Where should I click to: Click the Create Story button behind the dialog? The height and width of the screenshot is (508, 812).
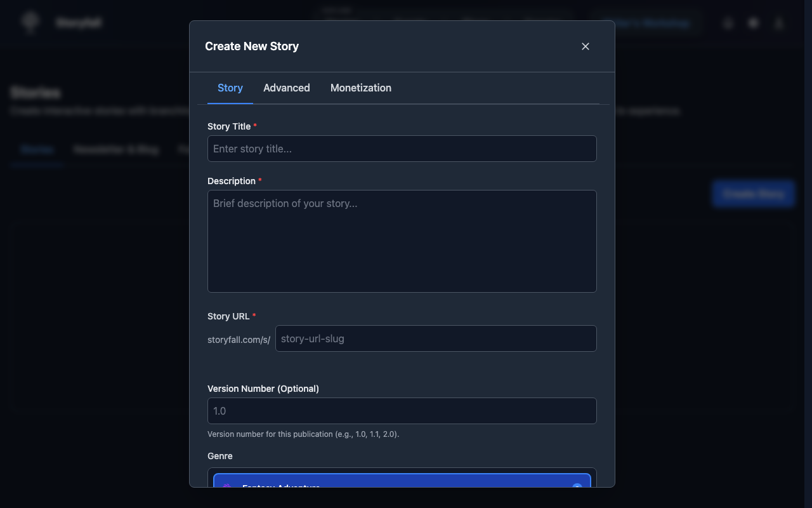[753, 194]
